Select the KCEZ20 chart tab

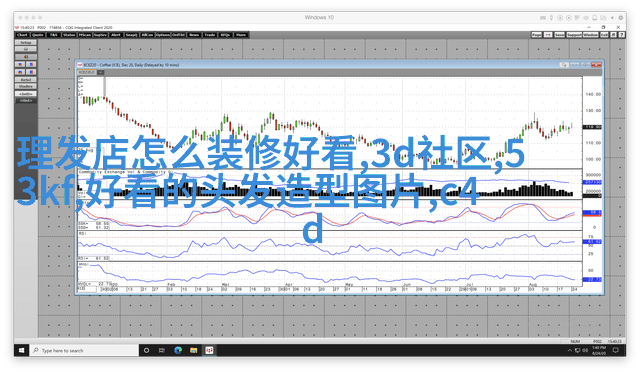coord(87,72)
